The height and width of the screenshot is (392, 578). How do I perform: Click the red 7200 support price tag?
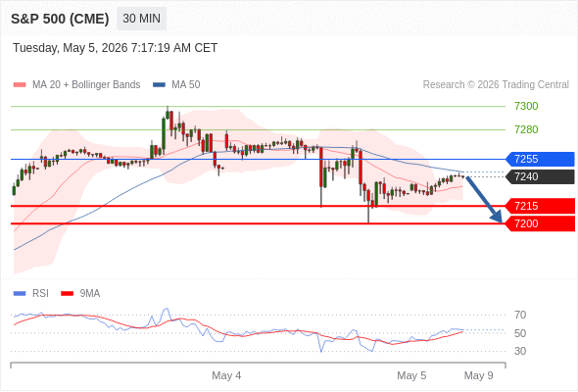point(540,223)
